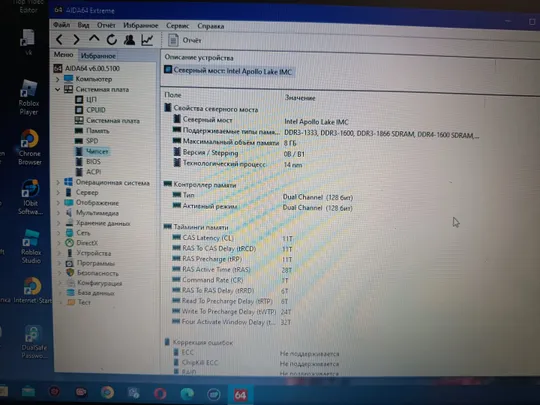This screenshot has width=540, height=405.
Task: Select the Command Rate (CR) row
Action: [x=231, y=280]
